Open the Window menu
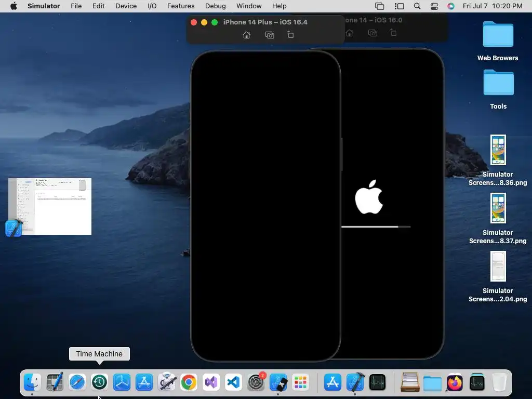The width and height of the screenshot is (532, 399). point(249,6)
